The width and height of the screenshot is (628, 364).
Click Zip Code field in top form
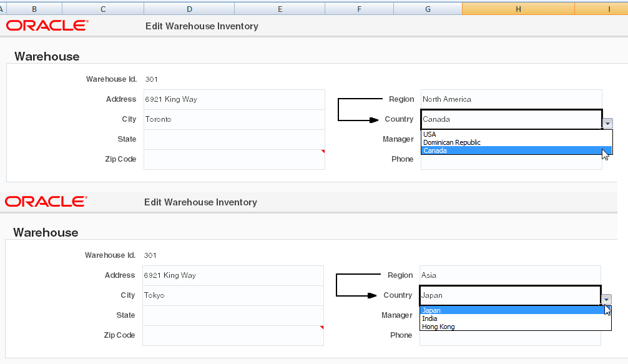(x=234, y=159)
